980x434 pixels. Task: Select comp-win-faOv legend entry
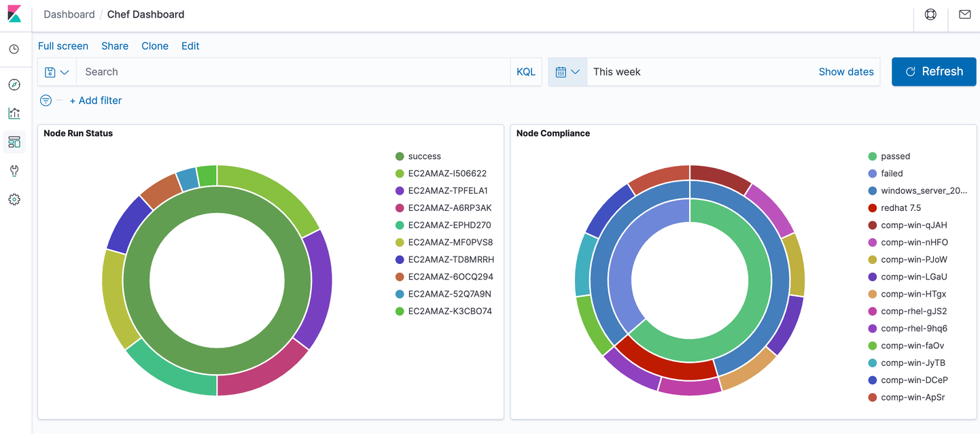point(906,346)
